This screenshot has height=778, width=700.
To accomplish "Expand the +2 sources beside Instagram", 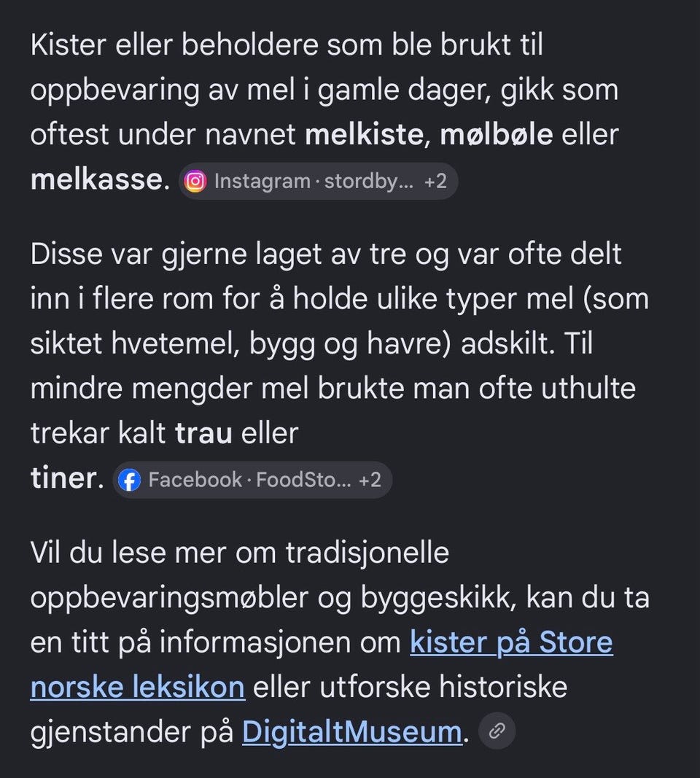I will tap(435, 181).
